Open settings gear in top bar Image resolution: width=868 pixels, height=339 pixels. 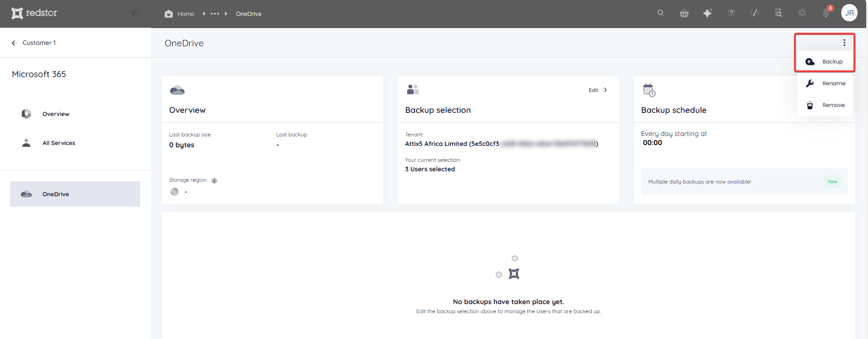[802, 13]
